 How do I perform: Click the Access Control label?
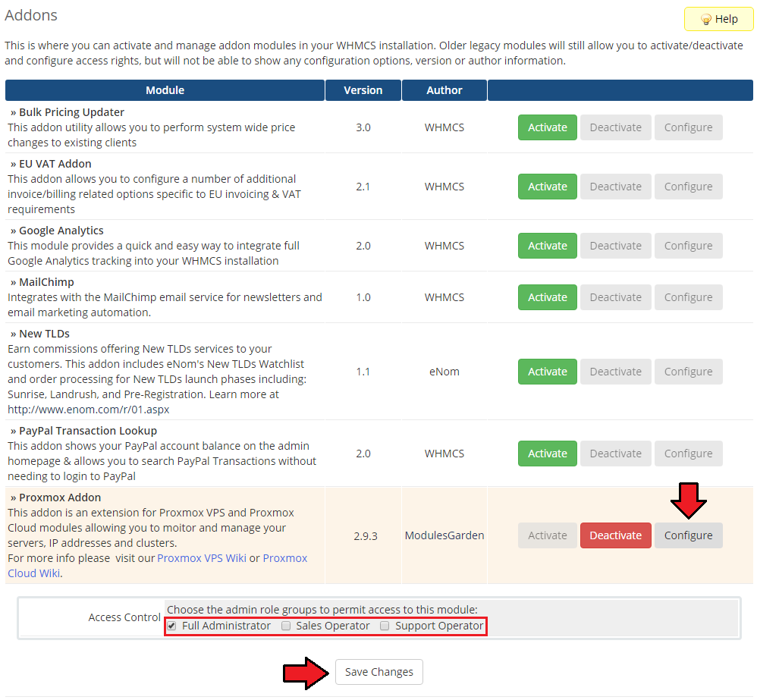click(124, 617)
